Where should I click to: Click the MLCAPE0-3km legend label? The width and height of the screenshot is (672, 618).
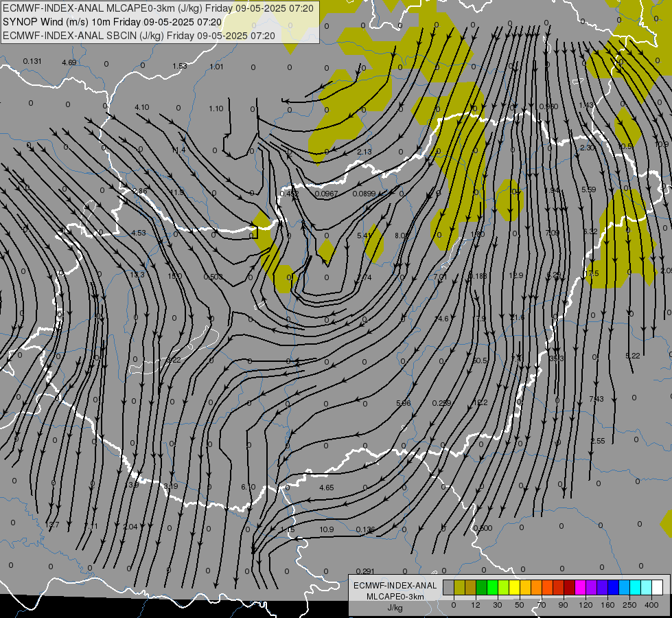(395, 597)
